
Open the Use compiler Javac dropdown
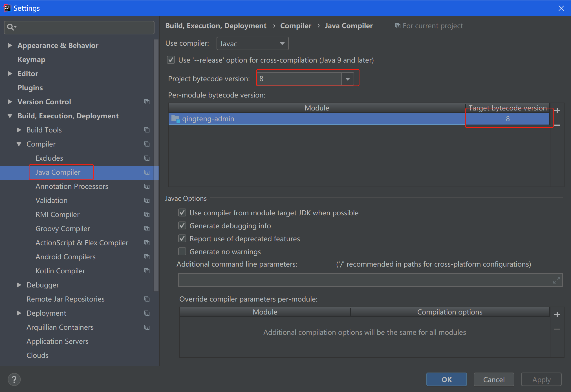point(252,44)
